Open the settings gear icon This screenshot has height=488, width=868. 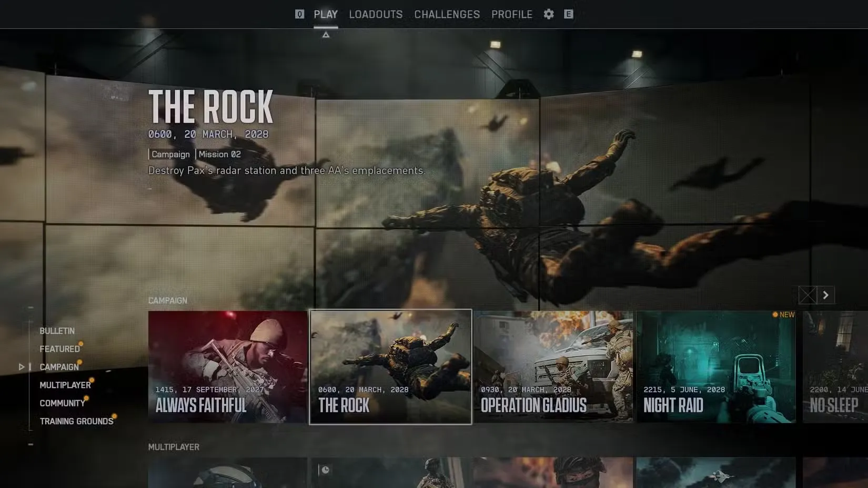click(x=549, y=14)
